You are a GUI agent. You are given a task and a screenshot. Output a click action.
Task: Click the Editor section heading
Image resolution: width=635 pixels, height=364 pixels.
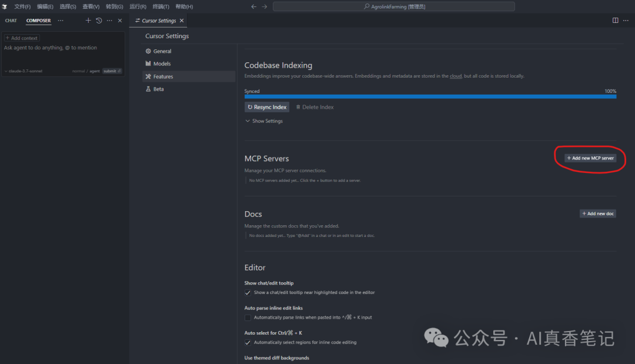coord(255,268)
